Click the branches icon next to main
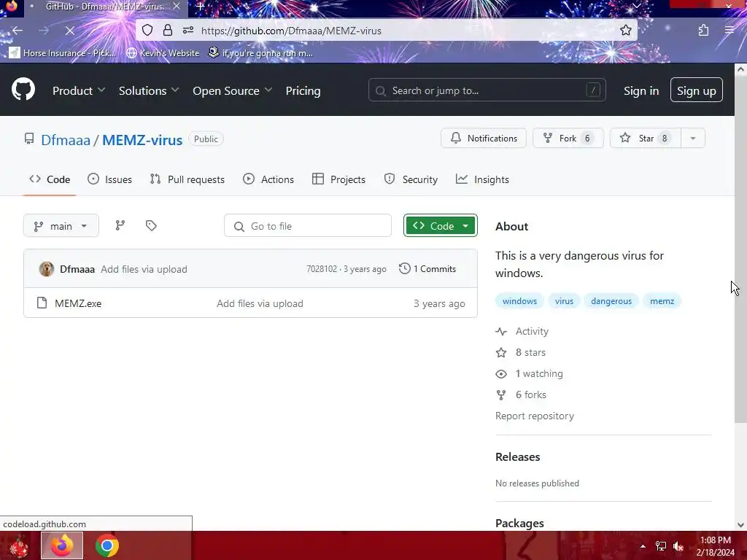This screenshot has width=747, height=560. tap(120, 226)
